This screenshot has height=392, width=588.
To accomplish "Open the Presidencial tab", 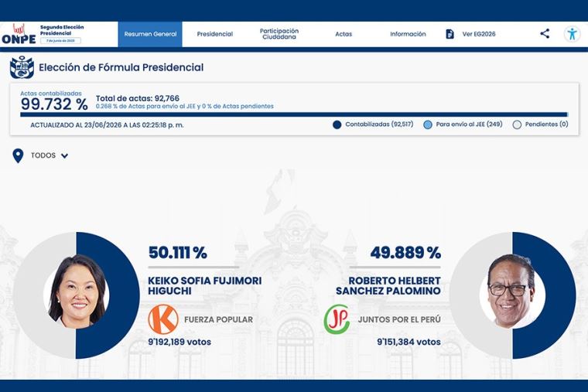I will pos(215,34).
